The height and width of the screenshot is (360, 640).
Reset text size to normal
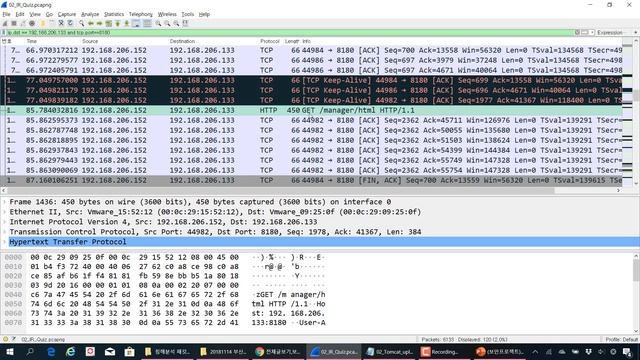coord(176,23)
